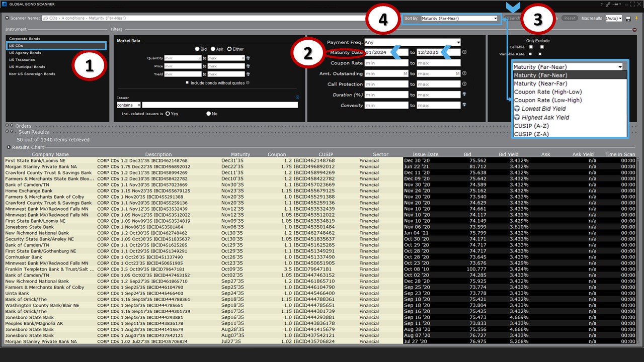The image size is (644, 362).
Task: Enable Include bonds without quotes checkbox
Action: point(187,82)
